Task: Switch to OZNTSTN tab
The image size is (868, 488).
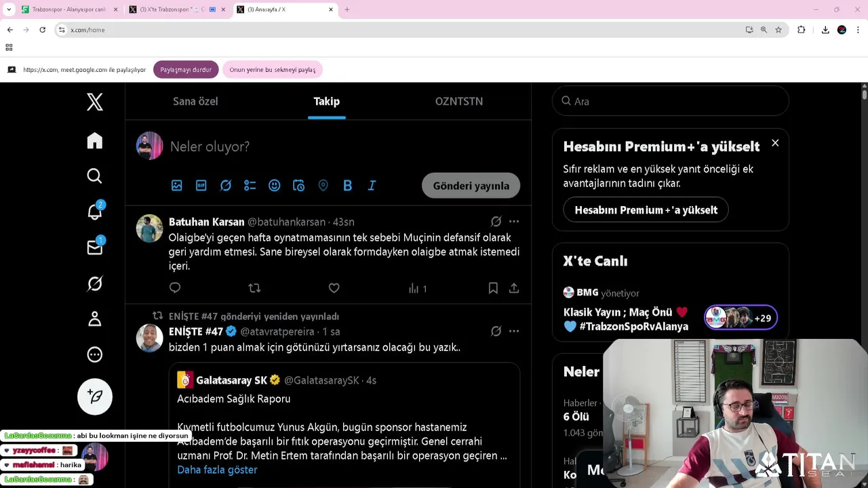Action: click(x=459, y=101)
